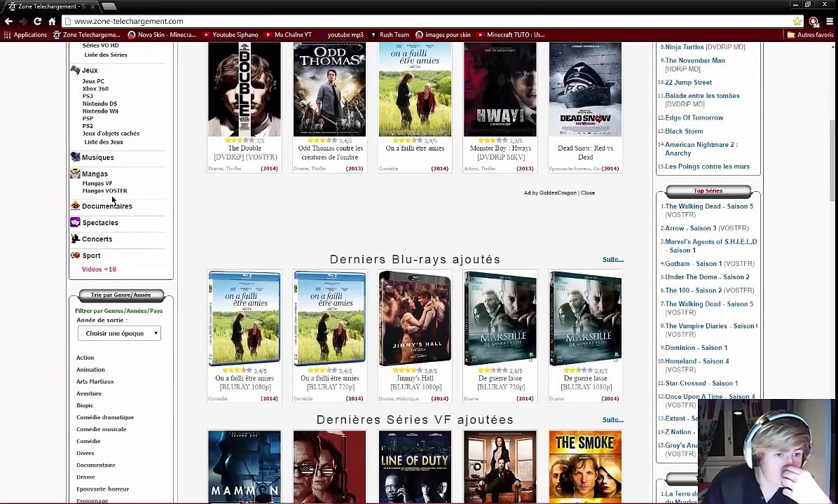838x504 pixels.
Task: Open Edge Of Tomorrow film link
Action: [694, 118]
